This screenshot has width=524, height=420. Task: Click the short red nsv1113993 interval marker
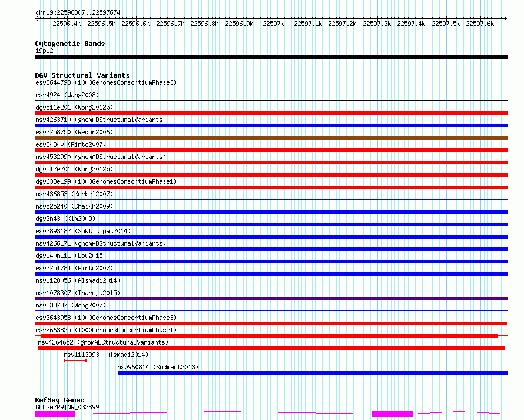pyautogui.click(x=75, y=361)
